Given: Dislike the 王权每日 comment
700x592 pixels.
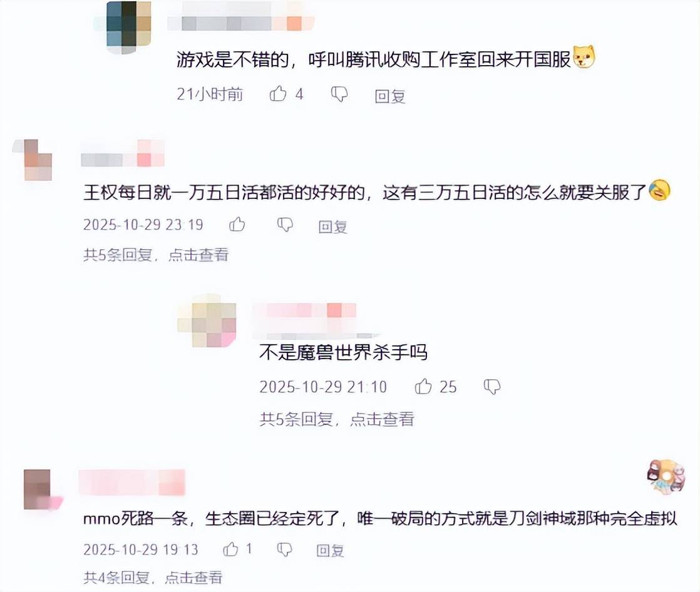Looking at the screenshot, I should pos(285,225).
